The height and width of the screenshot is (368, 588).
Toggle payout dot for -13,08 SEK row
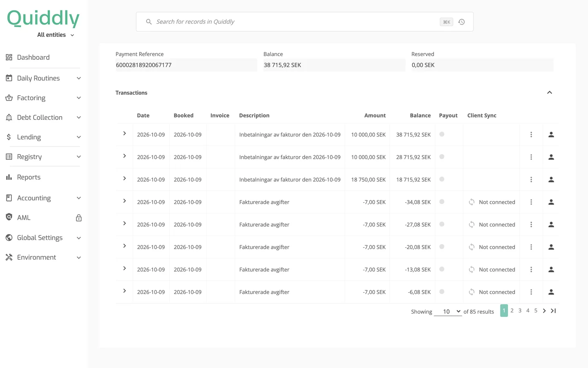click(x=442, y=269)
